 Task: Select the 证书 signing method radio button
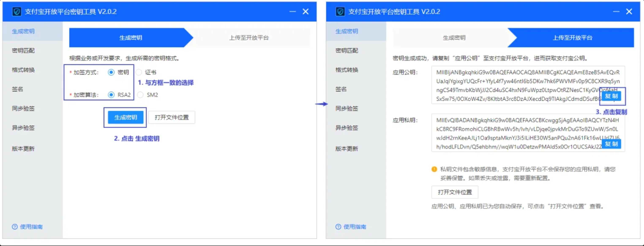coord(139,72)
